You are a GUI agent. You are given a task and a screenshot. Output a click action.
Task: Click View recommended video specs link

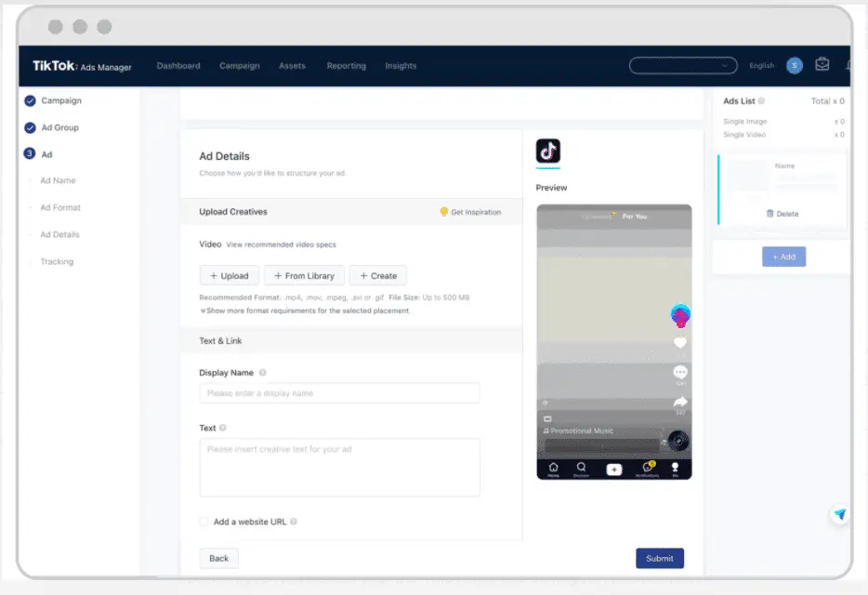tap(282, 245)
